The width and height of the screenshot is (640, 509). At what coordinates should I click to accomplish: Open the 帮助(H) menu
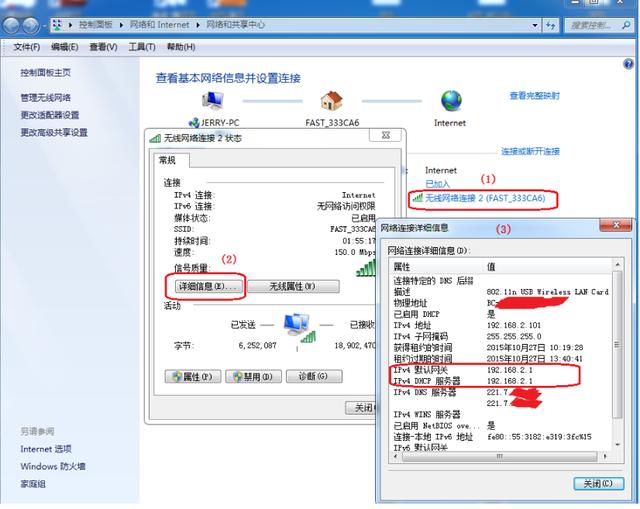(x=181, y=47)
